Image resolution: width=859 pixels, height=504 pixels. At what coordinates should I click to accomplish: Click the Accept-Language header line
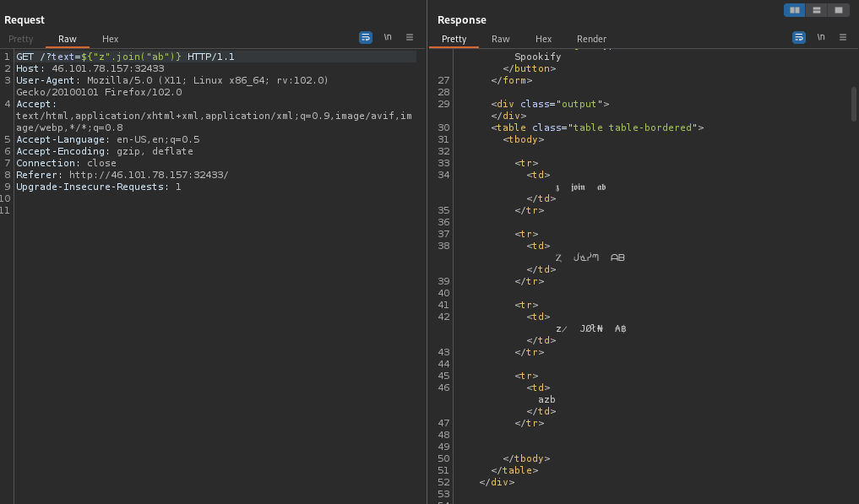108,139
